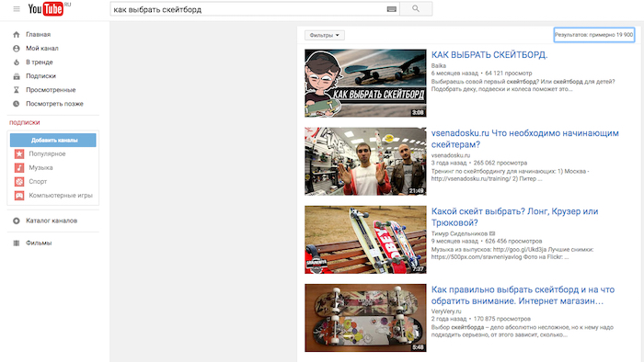Open Каталог каналов in the sidebar

pyautogui.click(x=52, y=221)
